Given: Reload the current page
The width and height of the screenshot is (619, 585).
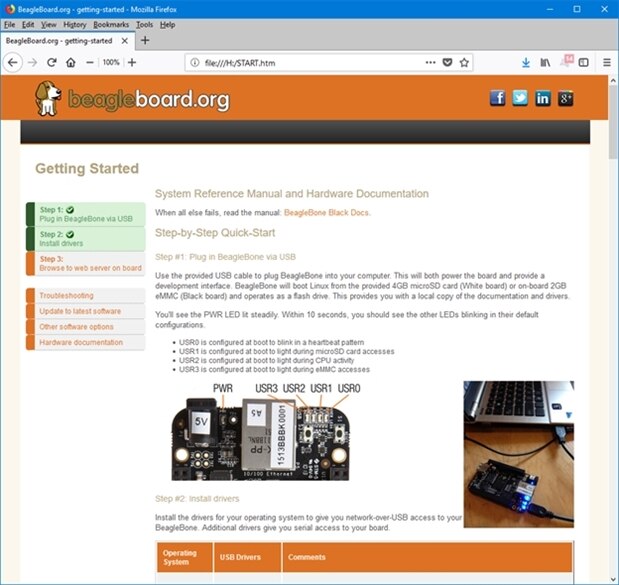Looking at the screenshot, I should click(x=52, y=62).
